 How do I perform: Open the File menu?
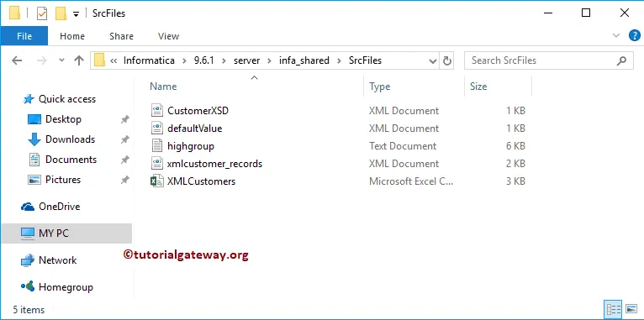point(24,36)
